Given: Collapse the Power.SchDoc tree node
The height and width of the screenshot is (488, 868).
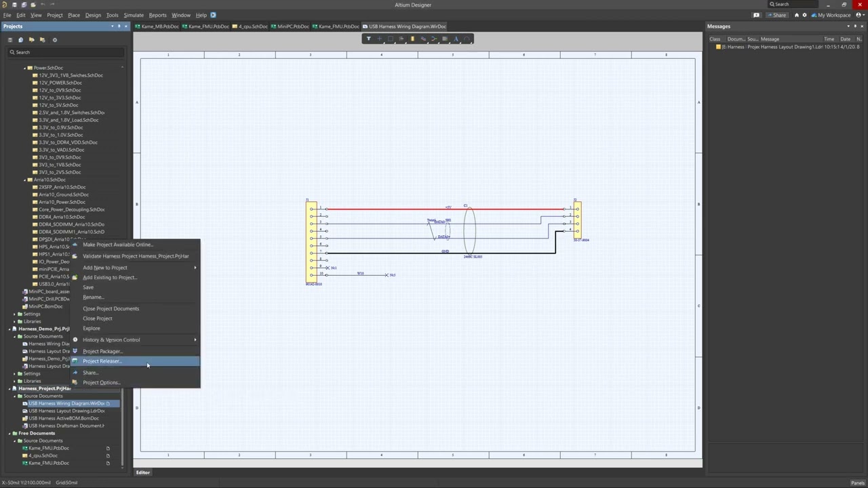Looking at the screenshot, I should pyautogui.click(x=25, y=68).
